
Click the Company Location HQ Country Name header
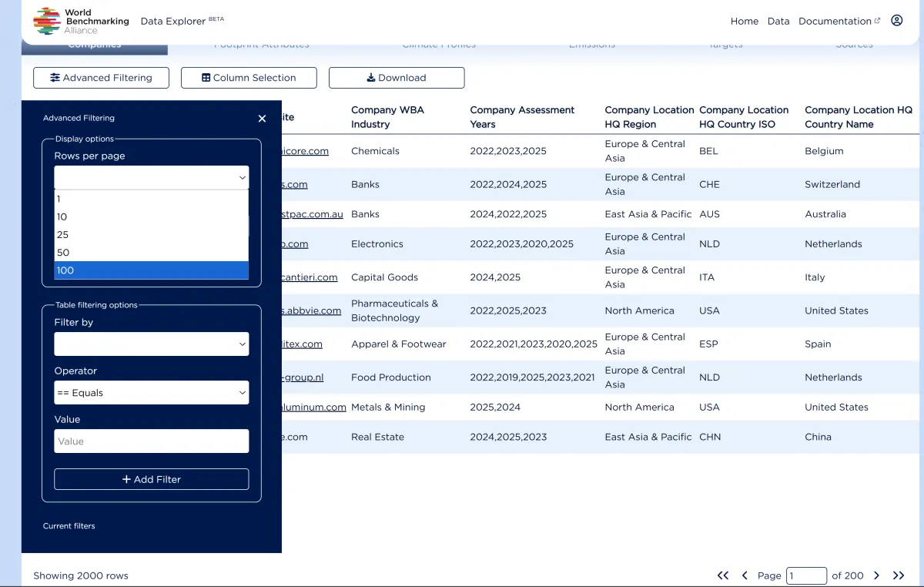(x=859, y=117)
